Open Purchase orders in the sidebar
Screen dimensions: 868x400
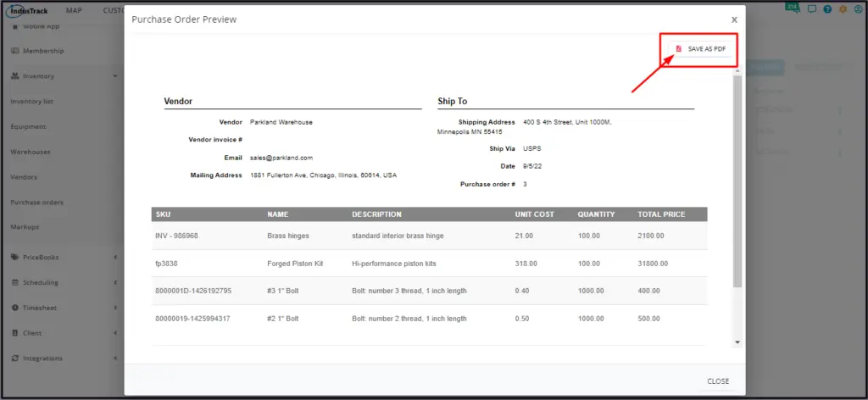pyautogui.click(x=36, y=203)
